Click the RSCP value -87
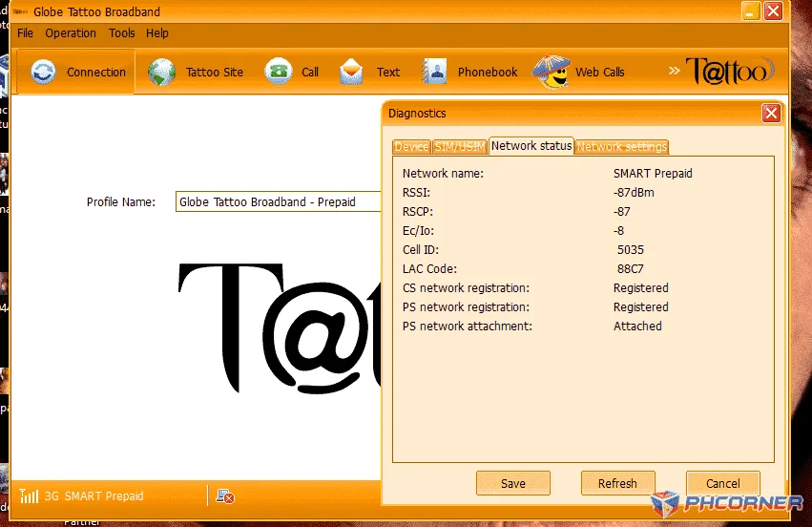 point(622,211)
